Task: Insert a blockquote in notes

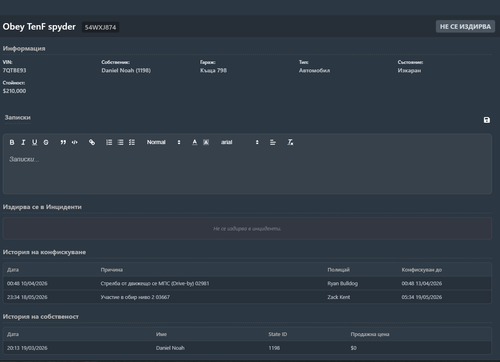Action: [63, 142]
